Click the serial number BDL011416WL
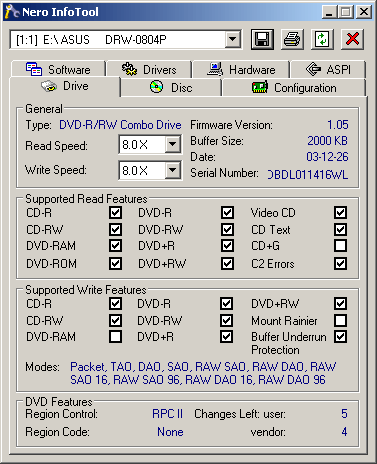377x464 pixels. click(x=308, y=174)
